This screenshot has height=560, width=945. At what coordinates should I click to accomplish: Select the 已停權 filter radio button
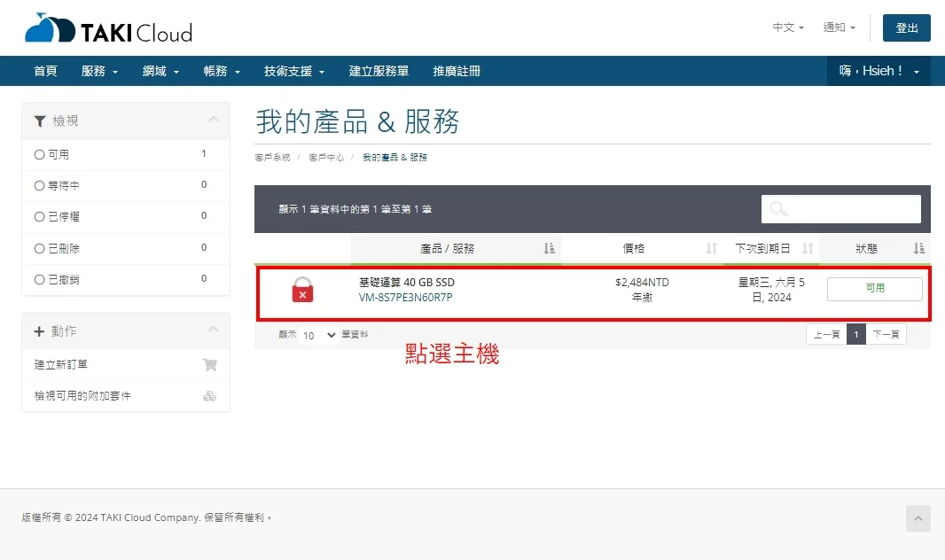(39, 217)
